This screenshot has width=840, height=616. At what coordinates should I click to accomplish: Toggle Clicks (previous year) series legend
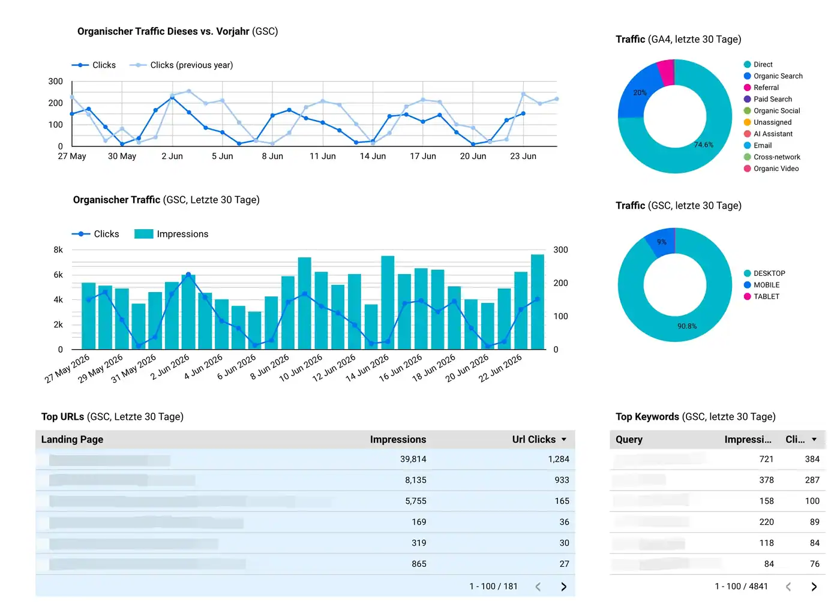(x=181, y=65)
